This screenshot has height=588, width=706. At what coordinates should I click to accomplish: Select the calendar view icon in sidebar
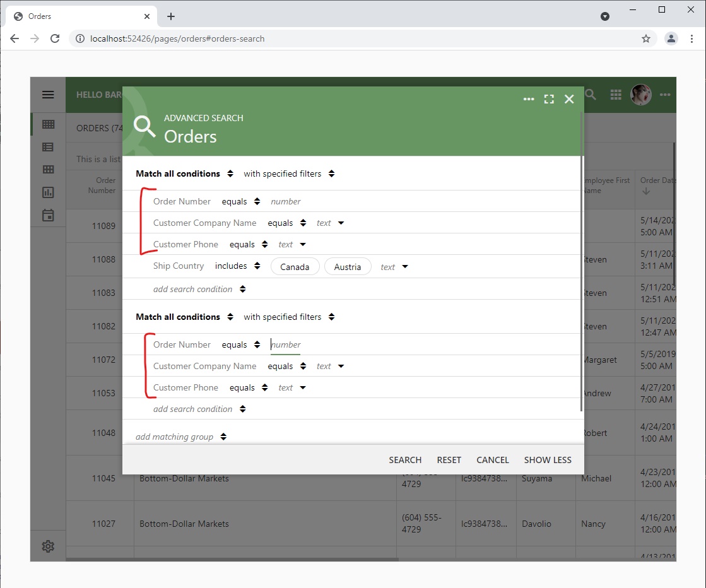pos(48,215)
